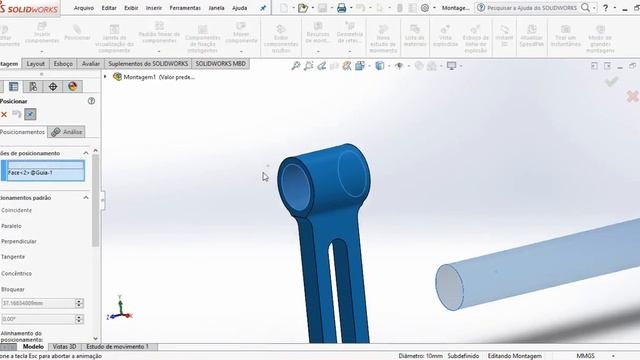This screenshot has width=640, height=360.
Task: Open the View Orientation icon
Action: click(360, 66)
